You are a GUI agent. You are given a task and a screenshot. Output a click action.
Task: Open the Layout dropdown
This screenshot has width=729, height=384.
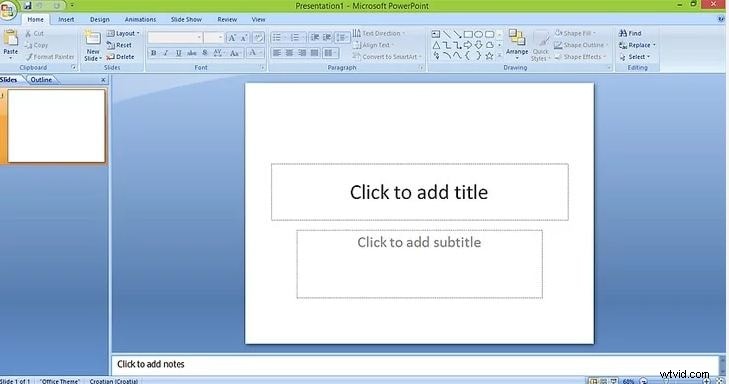(x=123, y=33)
